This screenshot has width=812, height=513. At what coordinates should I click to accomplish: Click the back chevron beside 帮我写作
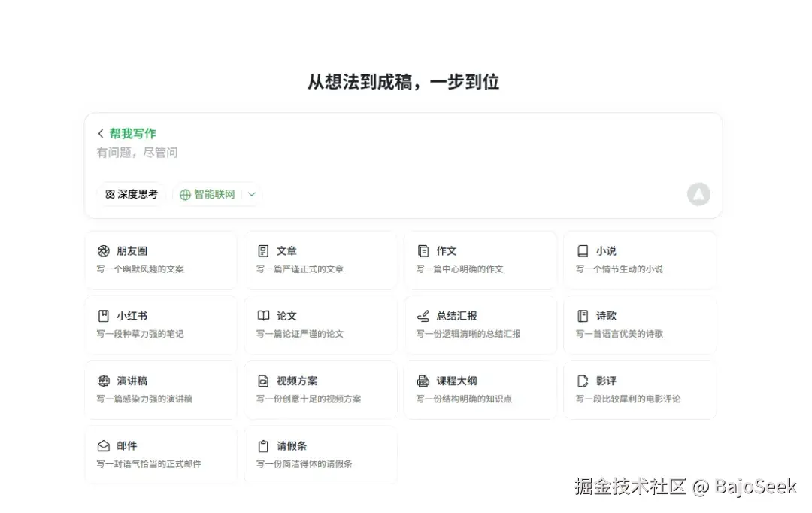[101, 133]
